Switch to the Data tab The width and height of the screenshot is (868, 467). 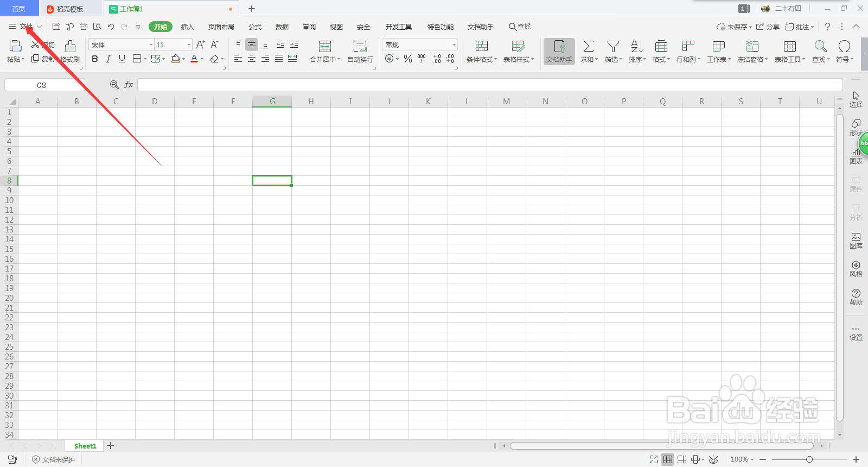pyautogui.click(x=282, y=27)
